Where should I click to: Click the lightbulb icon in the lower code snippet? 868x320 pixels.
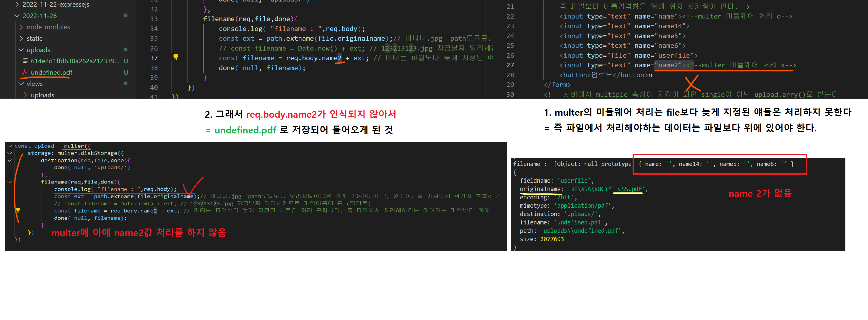point(18,210)
